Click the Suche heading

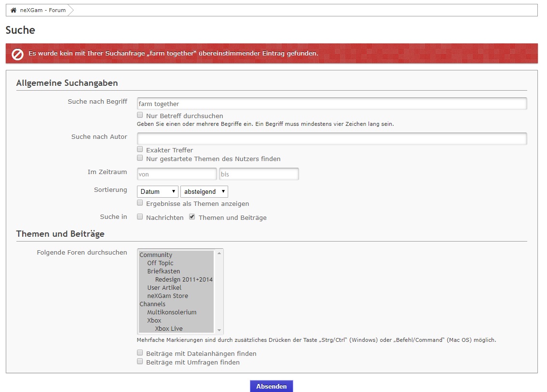(20, 30)
